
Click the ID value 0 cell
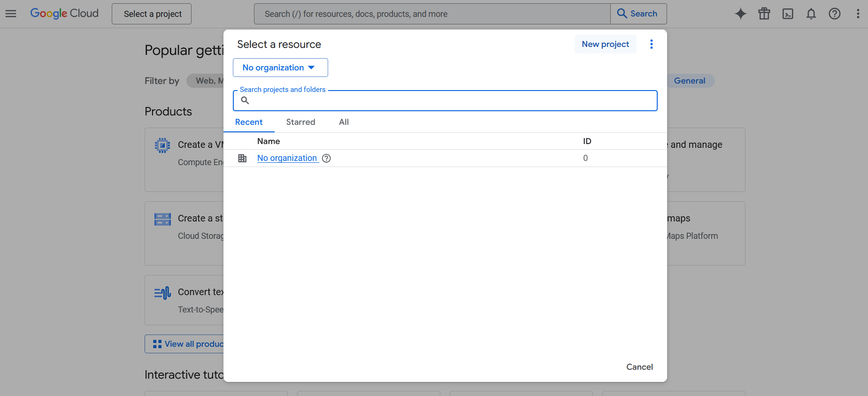585,158
